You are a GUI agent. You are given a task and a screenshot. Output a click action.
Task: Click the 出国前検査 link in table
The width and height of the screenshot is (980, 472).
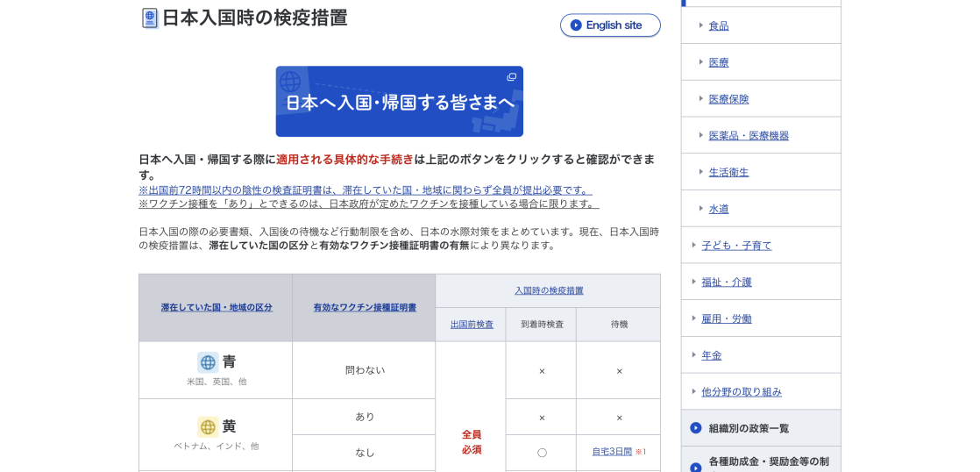(472, 325)
